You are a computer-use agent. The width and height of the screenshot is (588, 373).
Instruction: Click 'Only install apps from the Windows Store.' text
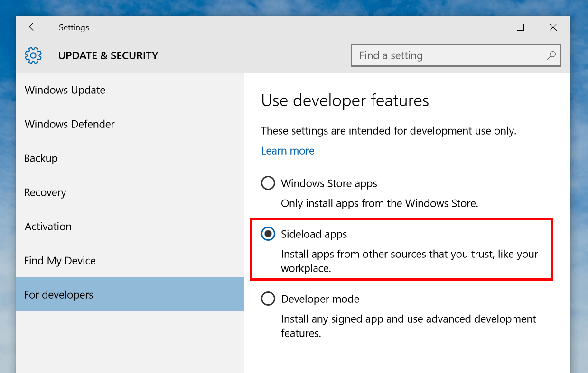coord(379,203)
